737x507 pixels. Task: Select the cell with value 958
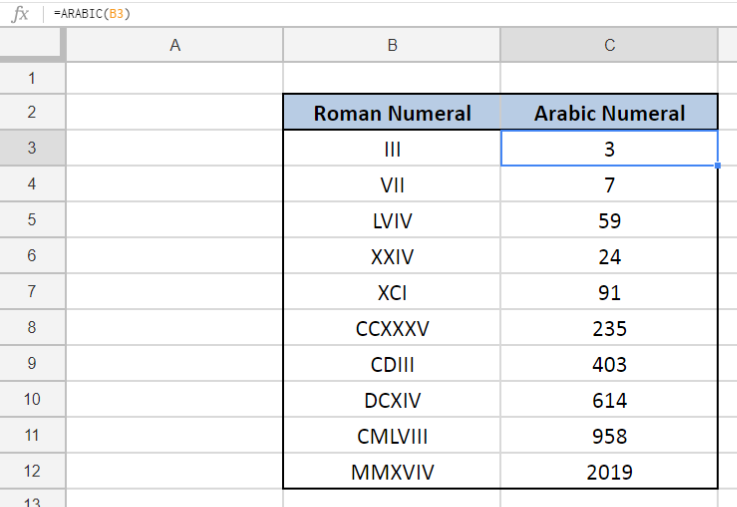[609, 436]
